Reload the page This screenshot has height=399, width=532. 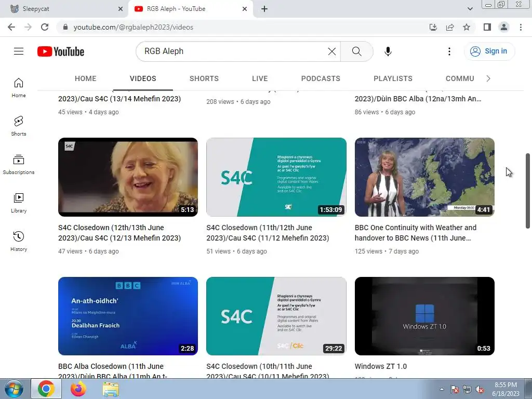click(45, 27)
